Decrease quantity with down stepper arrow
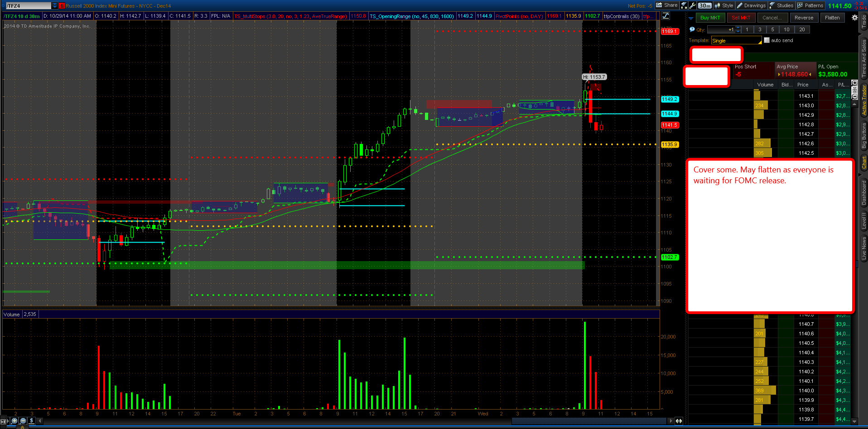 click(738, 31)
